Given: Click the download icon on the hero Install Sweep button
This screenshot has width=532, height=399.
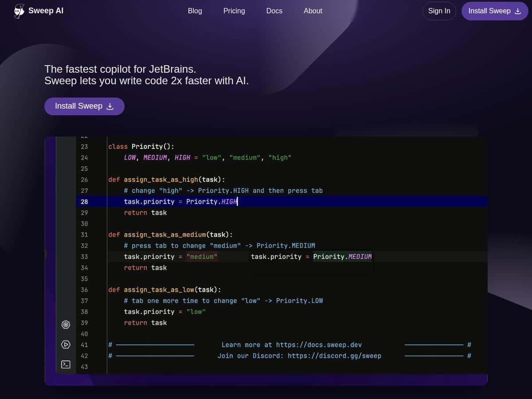Looking at the screenshot, I should click(110, 106).
